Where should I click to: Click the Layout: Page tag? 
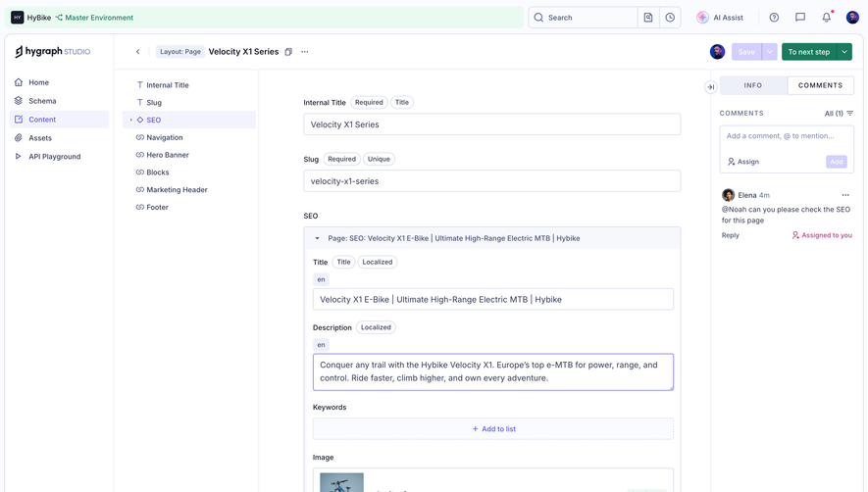[x=180, y=52]
